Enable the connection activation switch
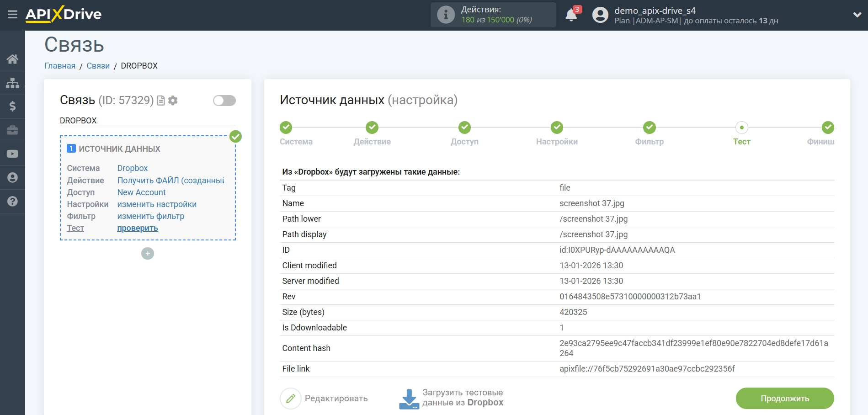 click(x=224, y=100)
